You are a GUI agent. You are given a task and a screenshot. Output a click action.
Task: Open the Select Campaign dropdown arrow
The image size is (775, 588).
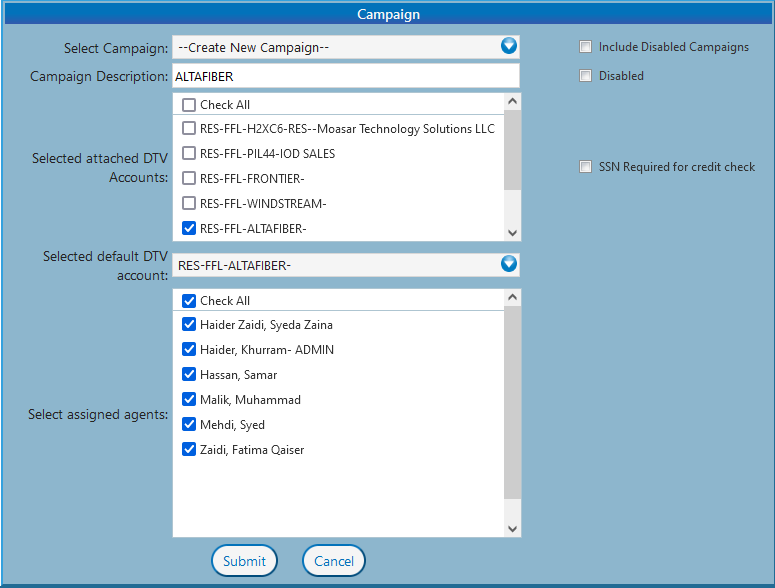tap(508, 46)
